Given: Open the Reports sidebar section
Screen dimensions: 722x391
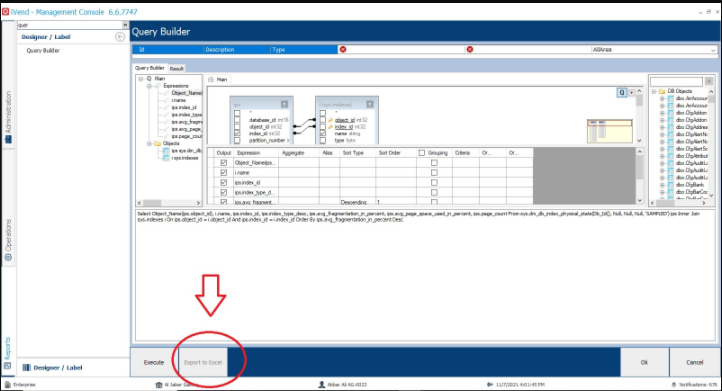Looking at the screenshot, I should coord(8,353).
